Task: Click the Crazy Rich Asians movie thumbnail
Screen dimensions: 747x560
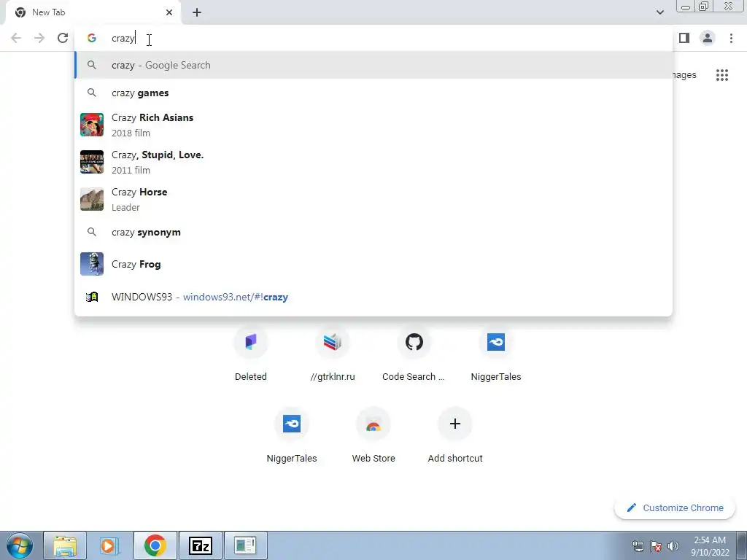Action: point(92,125)
